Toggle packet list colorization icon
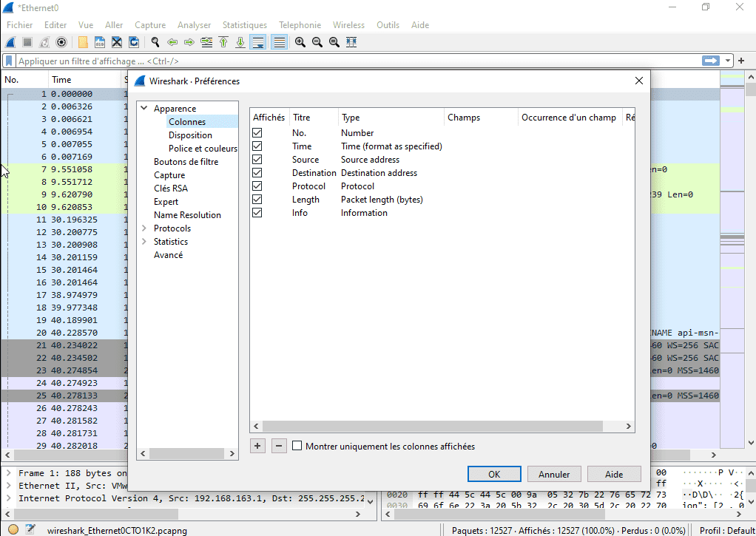 279,42
